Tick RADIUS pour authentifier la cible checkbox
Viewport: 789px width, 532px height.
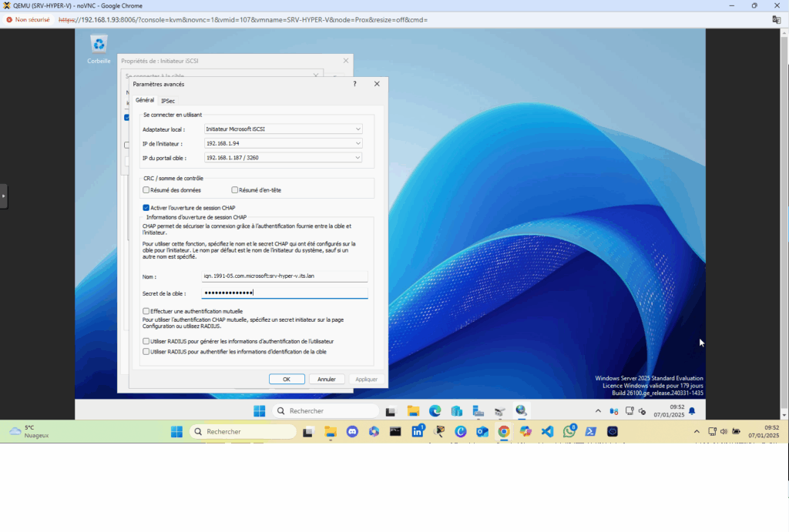click(x=146, y=352)
